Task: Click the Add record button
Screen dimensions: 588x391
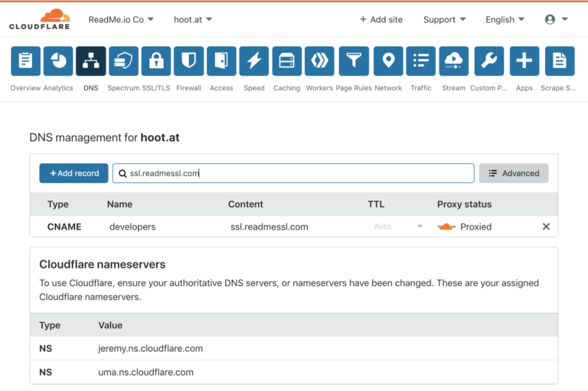Action: click(x=74, y=173)
